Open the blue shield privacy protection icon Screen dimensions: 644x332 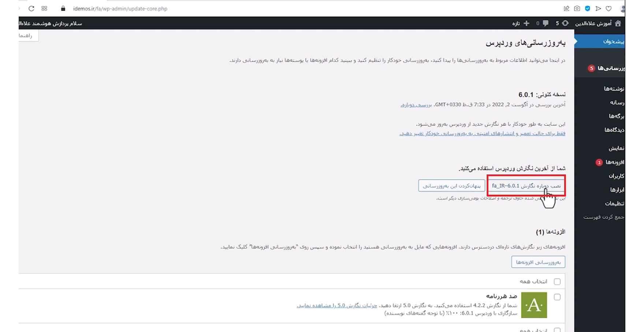tap(588, 8)
